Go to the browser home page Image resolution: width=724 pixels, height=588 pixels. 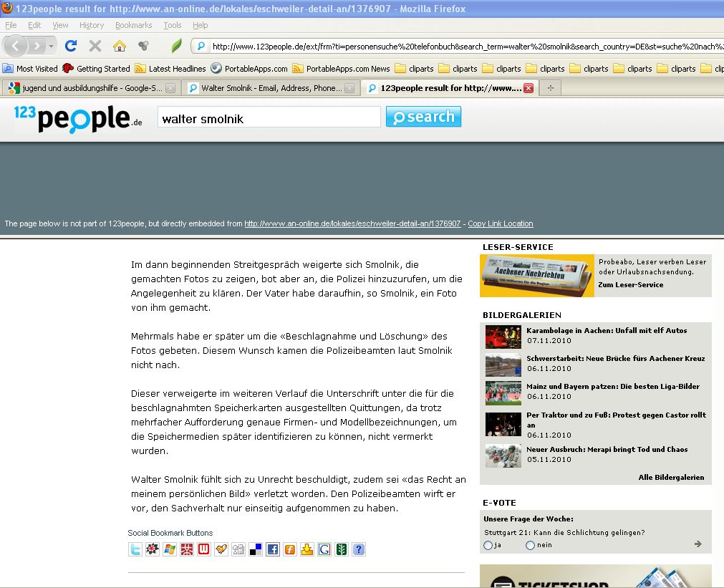tap(120, 44)
